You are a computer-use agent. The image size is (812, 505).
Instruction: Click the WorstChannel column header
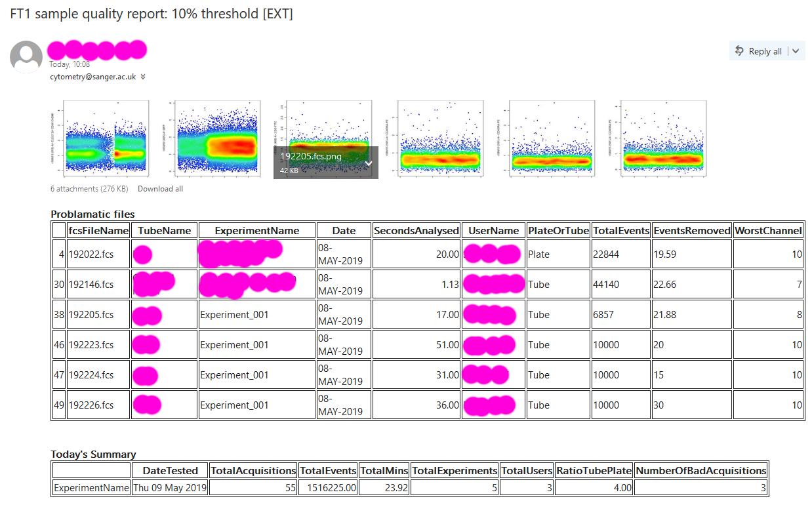(768, 230)
